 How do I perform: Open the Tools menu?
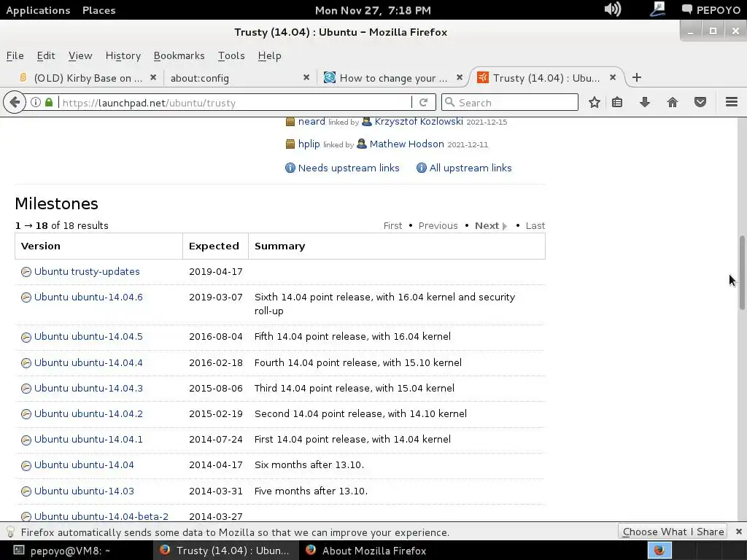pos(231,55)
